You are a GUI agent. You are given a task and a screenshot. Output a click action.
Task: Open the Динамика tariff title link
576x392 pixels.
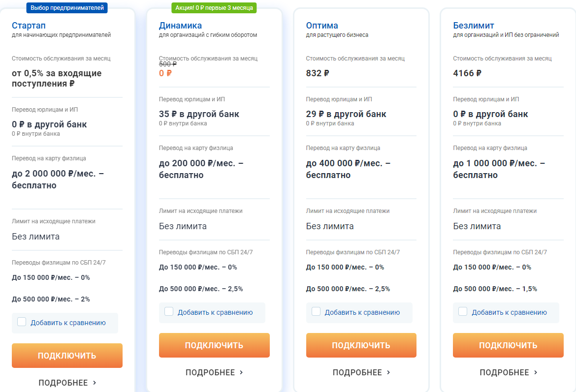(180, 26)
